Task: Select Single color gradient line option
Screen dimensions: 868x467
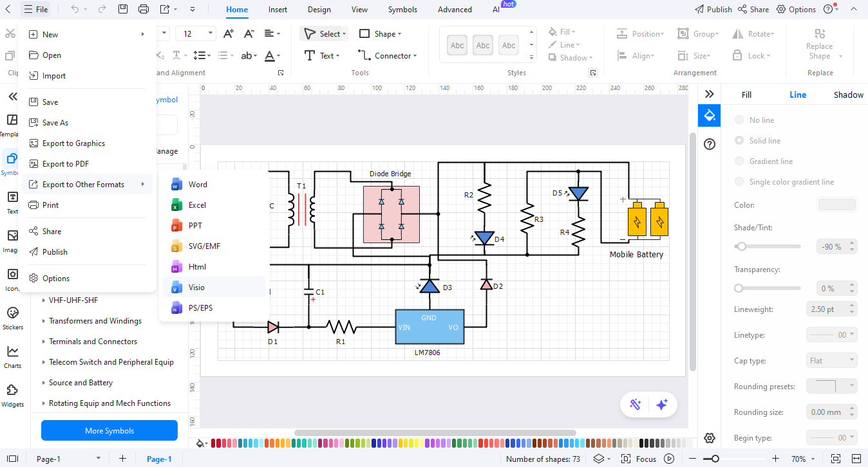Action: pyautogui.click(x=739, y=182)
